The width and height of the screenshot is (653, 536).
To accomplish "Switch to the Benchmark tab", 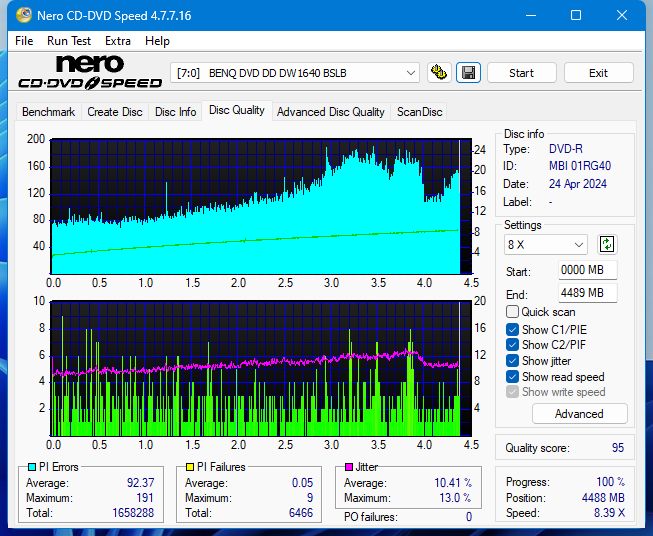I will 49,112.
